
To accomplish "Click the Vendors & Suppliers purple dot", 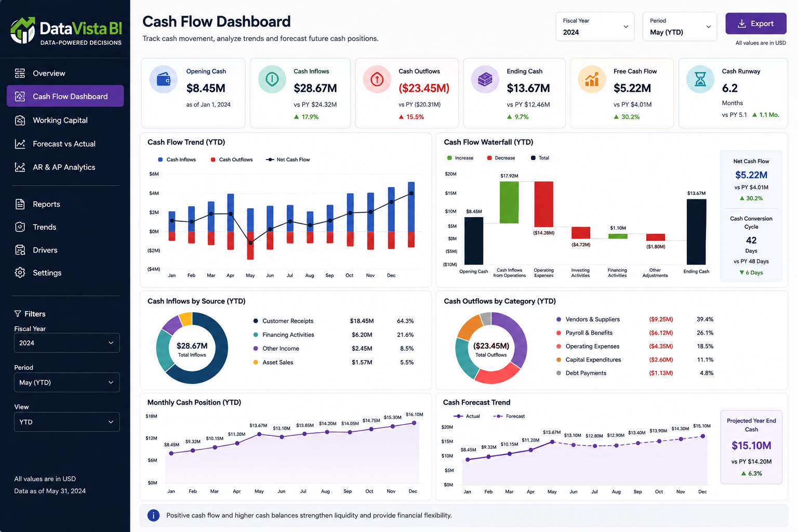I will pos(558,320).
